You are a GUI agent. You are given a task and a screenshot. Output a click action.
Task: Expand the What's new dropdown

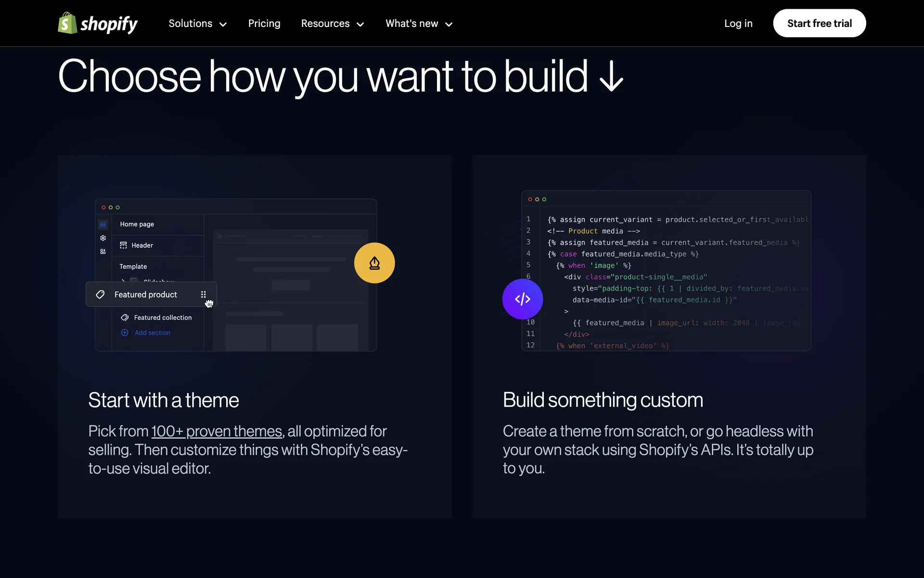[x=419, y=24]
